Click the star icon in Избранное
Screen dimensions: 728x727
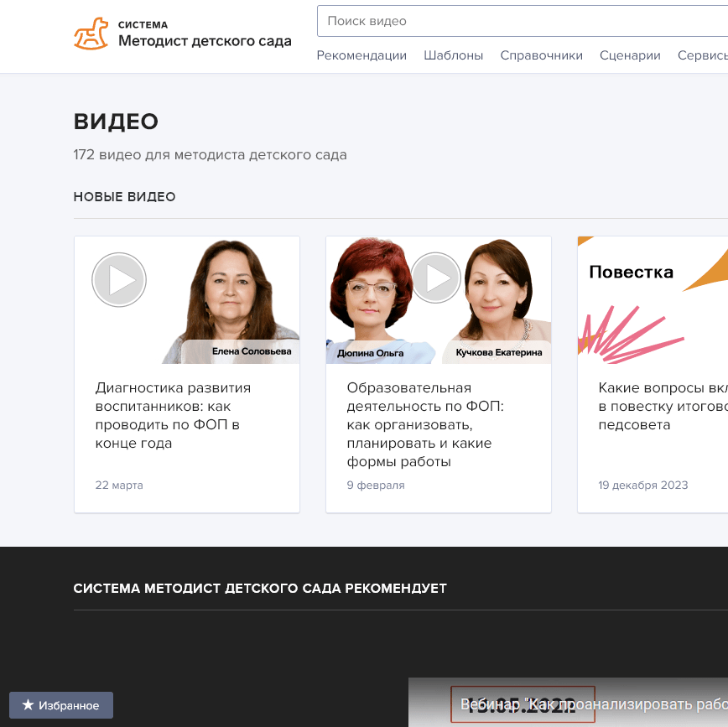click(x=28, y=704)
